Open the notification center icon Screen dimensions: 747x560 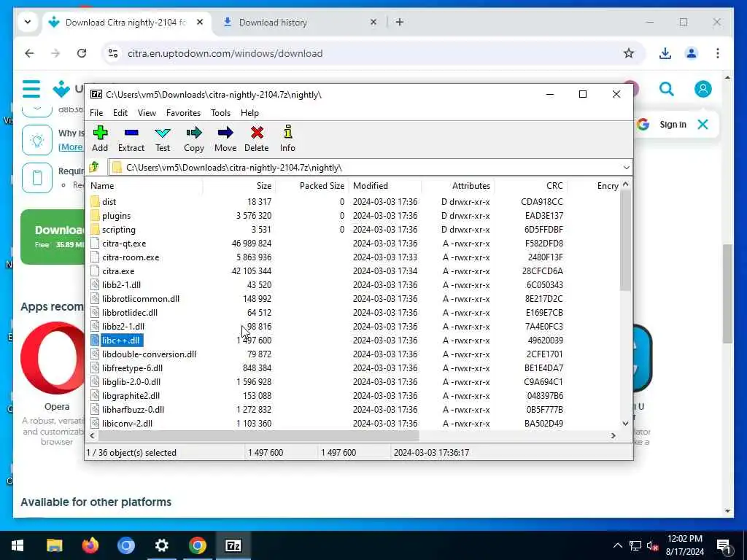tap(724, 545)
